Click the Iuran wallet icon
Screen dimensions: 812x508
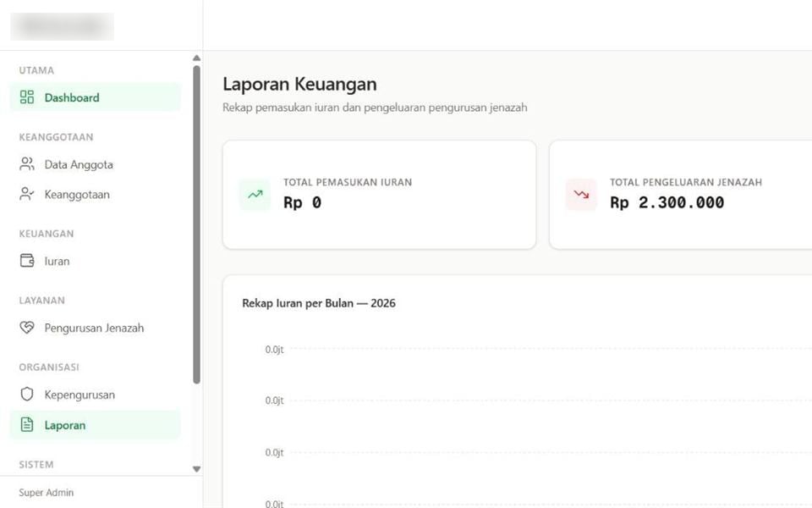pyautogui.click(x=27, y=260)
